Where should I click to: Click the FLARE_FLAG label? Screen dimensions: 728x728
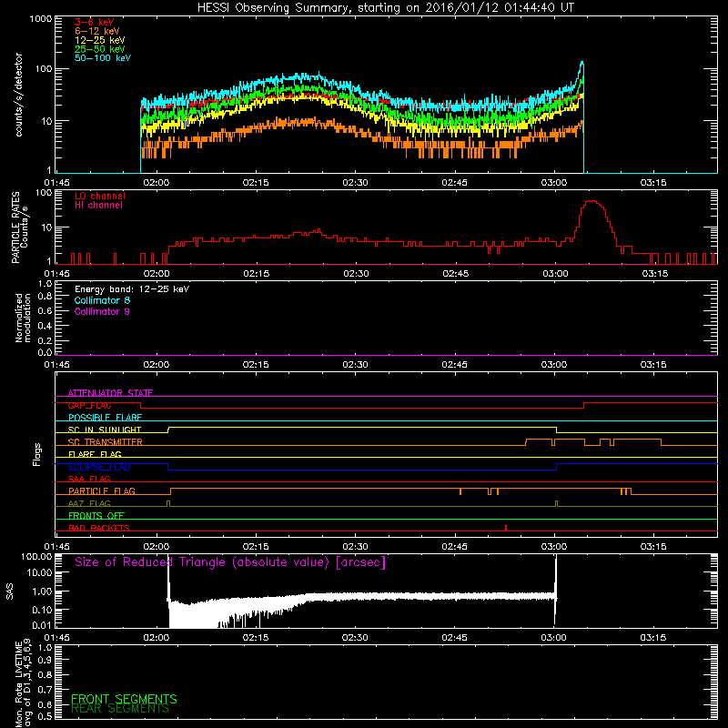coord(95,454)
